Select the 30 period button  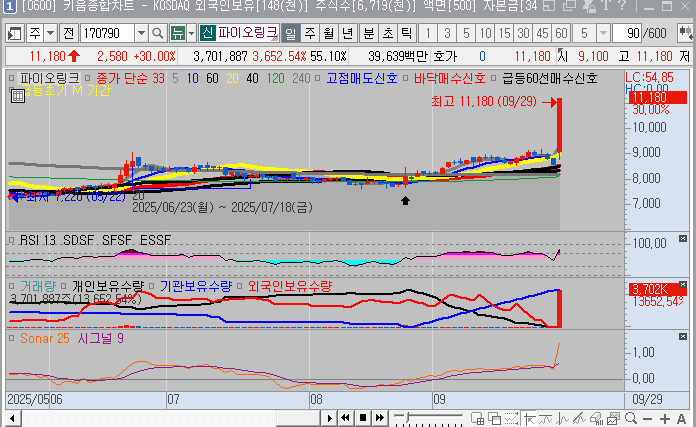point(523,33)
